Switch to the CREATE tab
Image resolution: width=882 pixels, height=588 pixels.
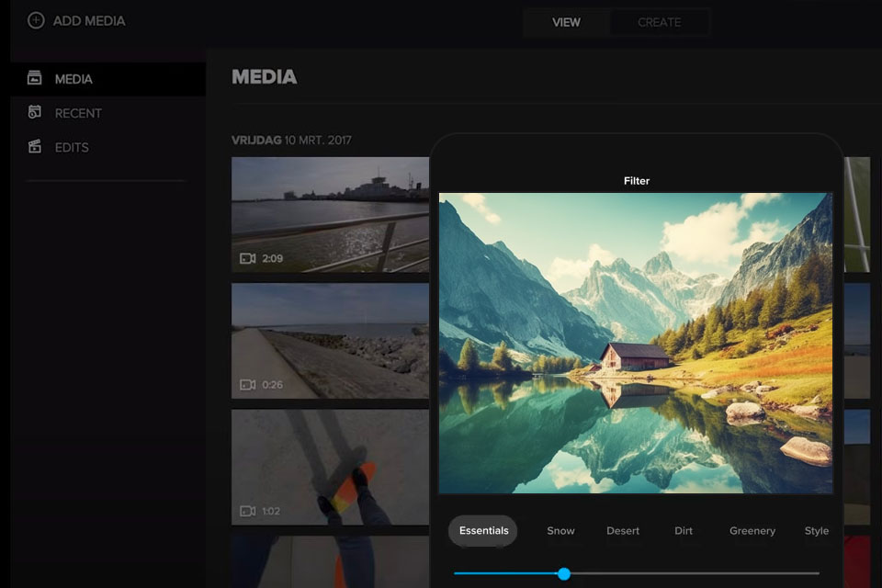(660, 22)
